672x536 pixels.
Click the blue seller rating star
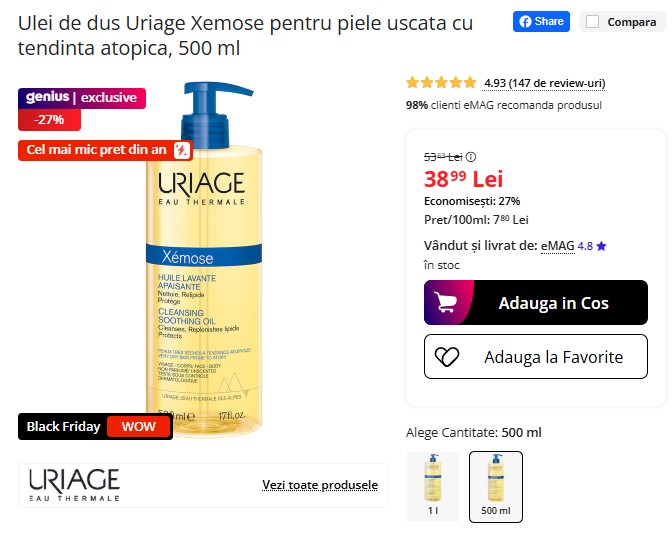(601, 246)
